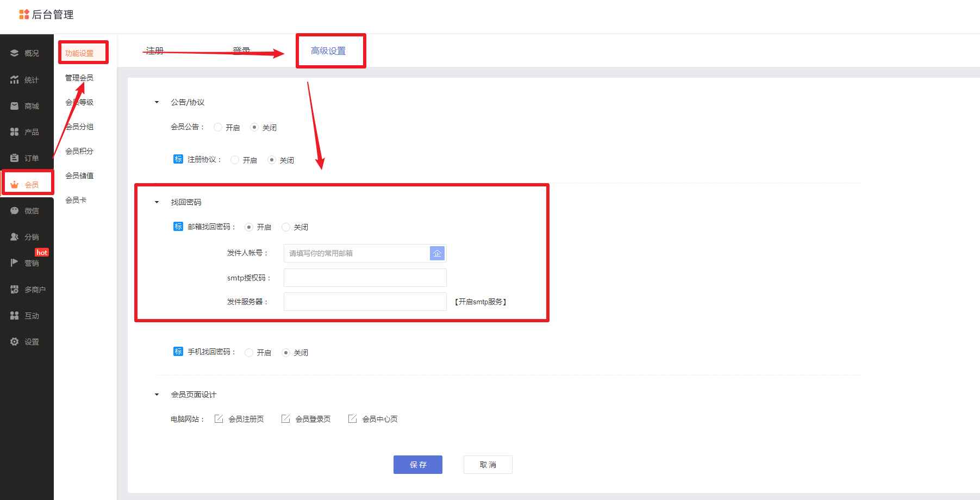Open the 微信 chat bubble icon

click(14, 211)
